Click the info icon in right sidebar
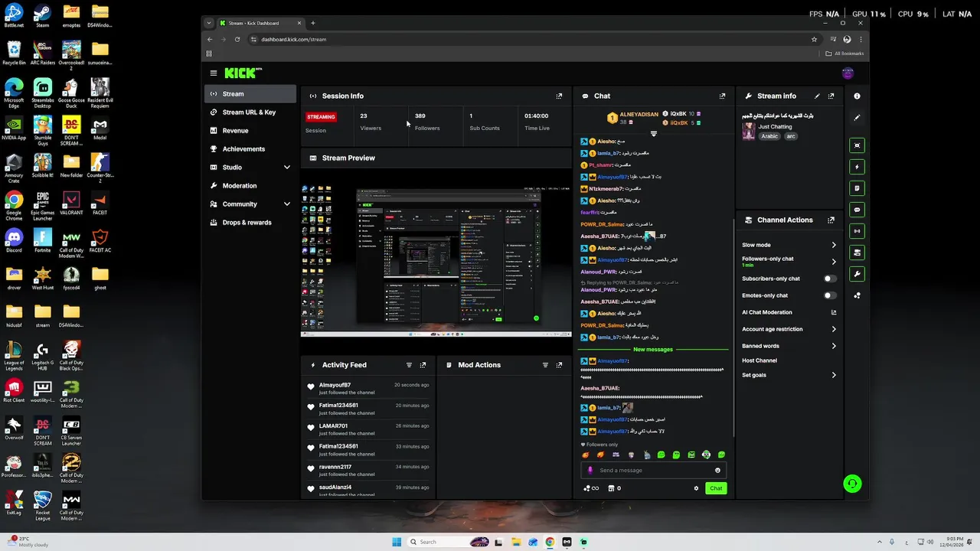The image size is (980, 551). click(857, 96)
